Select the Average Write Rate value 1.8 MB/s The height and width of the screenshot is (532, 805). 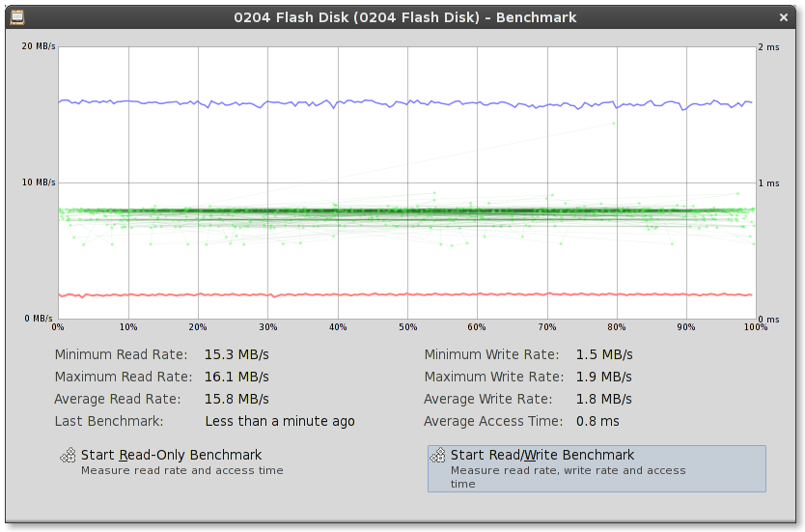604,399
